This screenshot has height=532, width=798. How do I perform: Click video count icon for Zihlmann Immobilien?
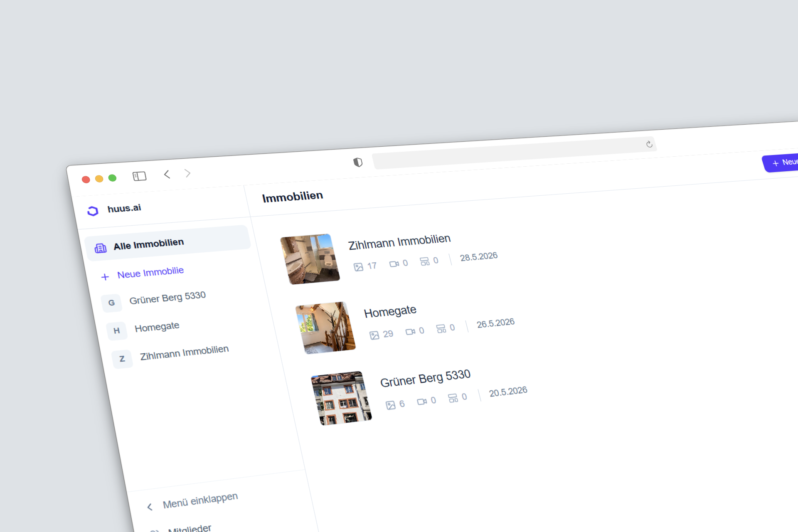pos(394,264)
